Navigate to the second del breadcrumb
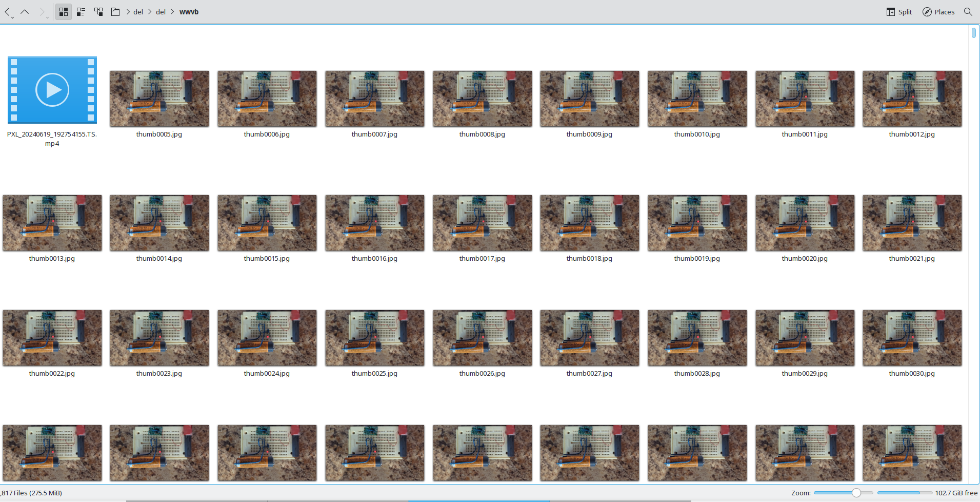Screen dimensions: 980x502 click(161, 12)
